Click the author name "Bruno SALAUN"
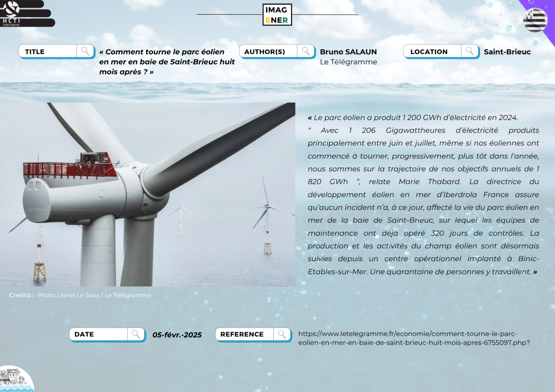The image size is (555, 392). point(348,52)
